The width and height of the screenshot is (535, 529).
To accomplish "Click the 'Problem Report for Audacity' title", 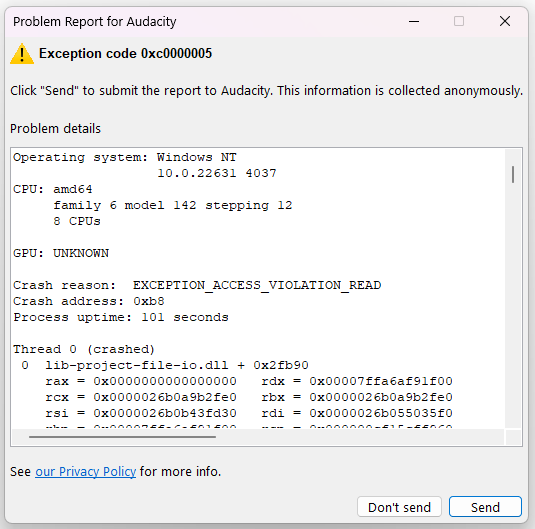I will pyautogui.click(x=95, y=22).
